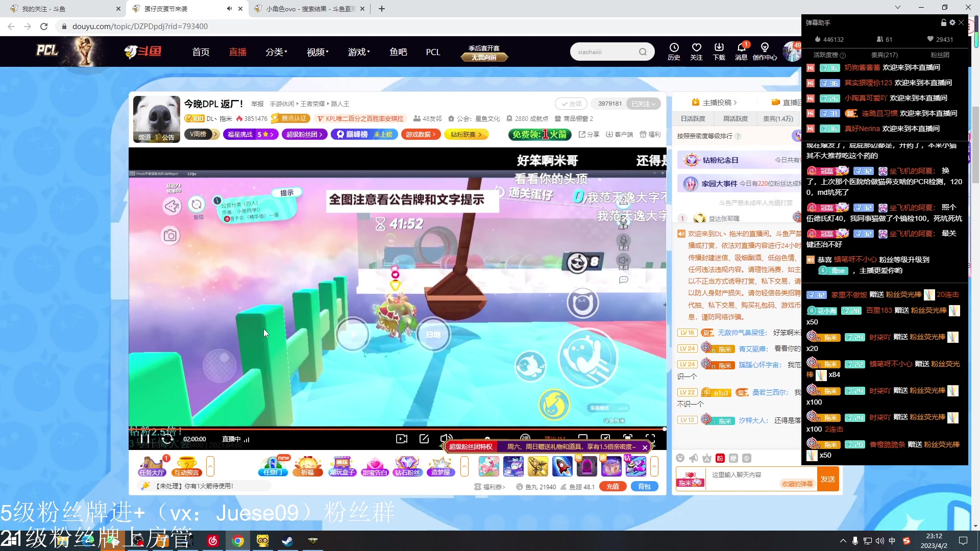Image resolution: width=980 pixels, height=551 pixels.
Task: Open the 背包 backpack button
Action: pyautogui.click(x=644, y=487)
